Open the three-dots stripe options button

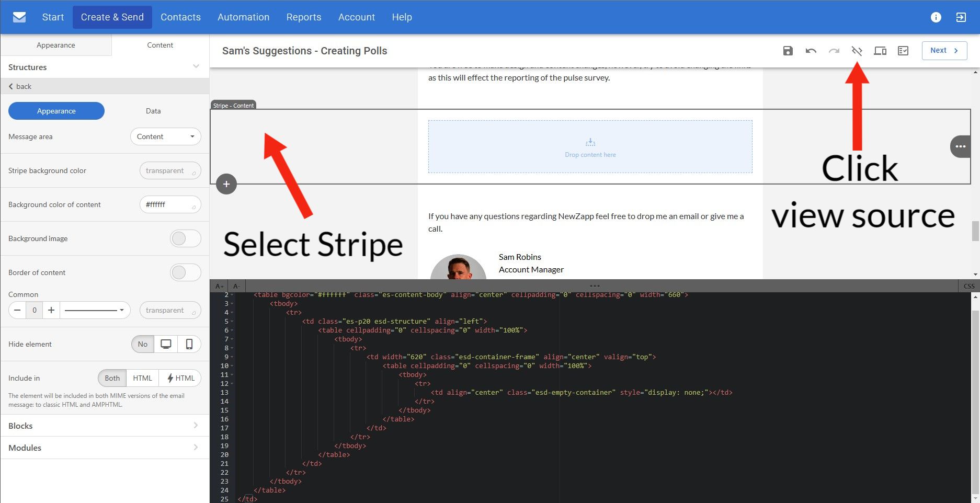tap(960, 146)
